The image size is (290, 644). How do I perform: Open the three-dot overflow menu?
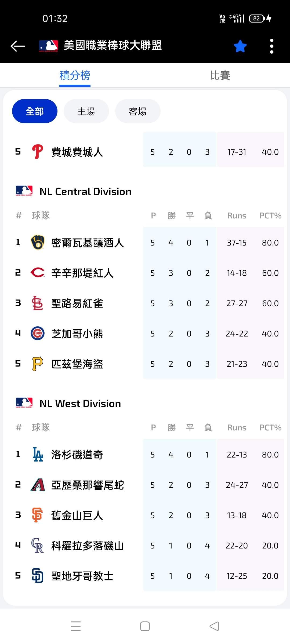(271, 46)
